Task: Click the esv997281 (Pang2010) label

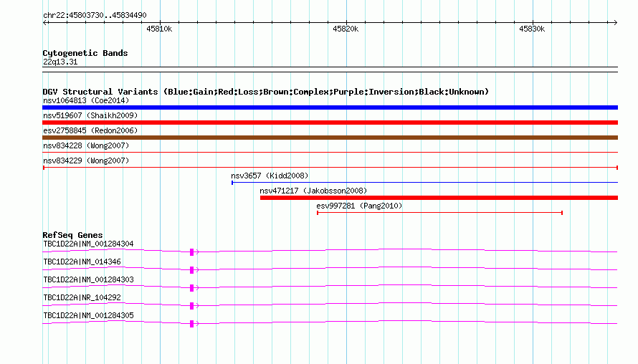Action: click(359, 206)
